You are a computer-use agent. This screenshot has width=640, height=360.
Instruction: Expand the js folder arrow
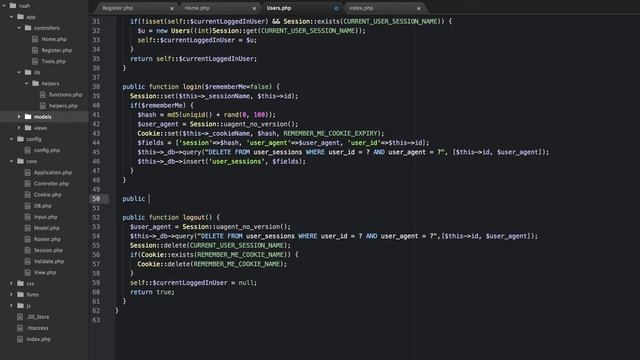pyautogui.click(x=11, y=305)
